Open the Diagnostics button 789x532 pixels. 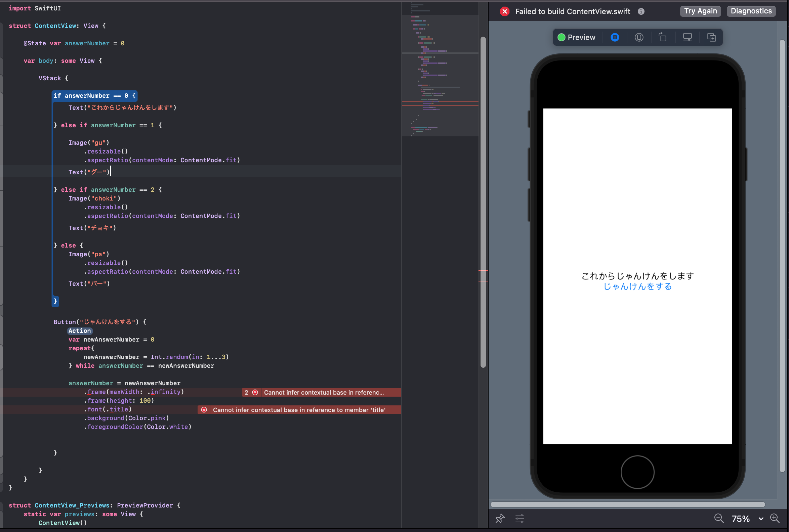(751, 11)
